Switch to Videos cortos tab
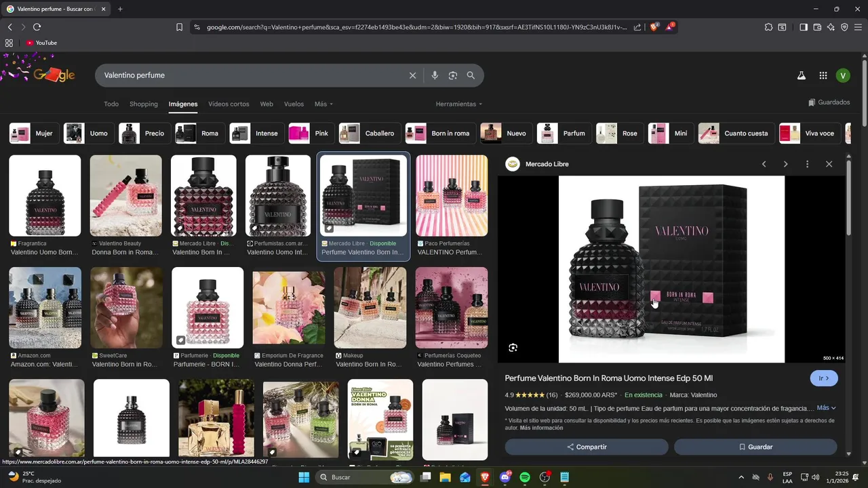This screenshot has height=488, width=868. [229, 104]
